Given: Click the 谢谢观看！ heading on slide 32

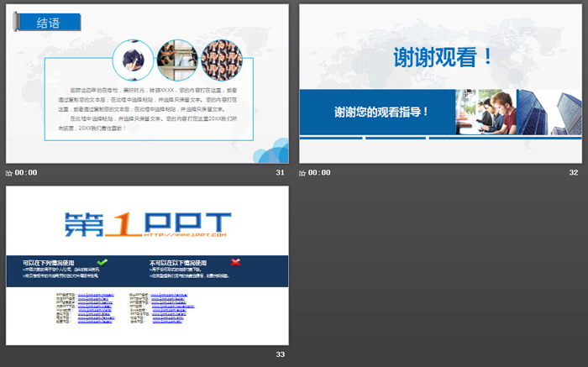Looking at the screenshot, I should tap(443, 57).
